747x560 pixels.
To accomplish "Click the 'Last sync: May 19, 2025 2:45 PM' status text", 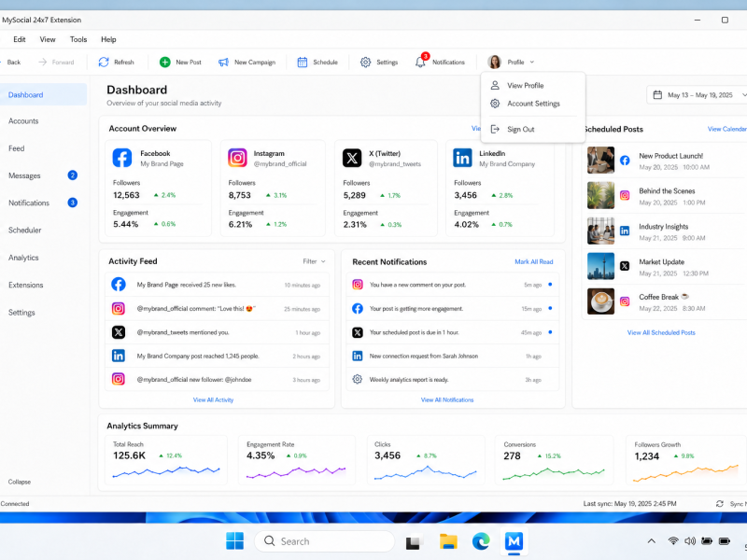I will pyautogui.click(x=629, y=503).
